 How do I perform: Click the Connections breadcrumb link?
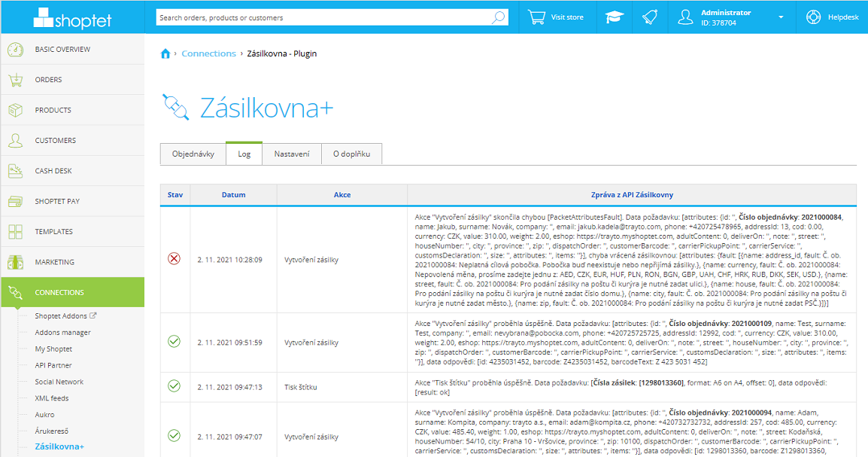tap(208, 53)
